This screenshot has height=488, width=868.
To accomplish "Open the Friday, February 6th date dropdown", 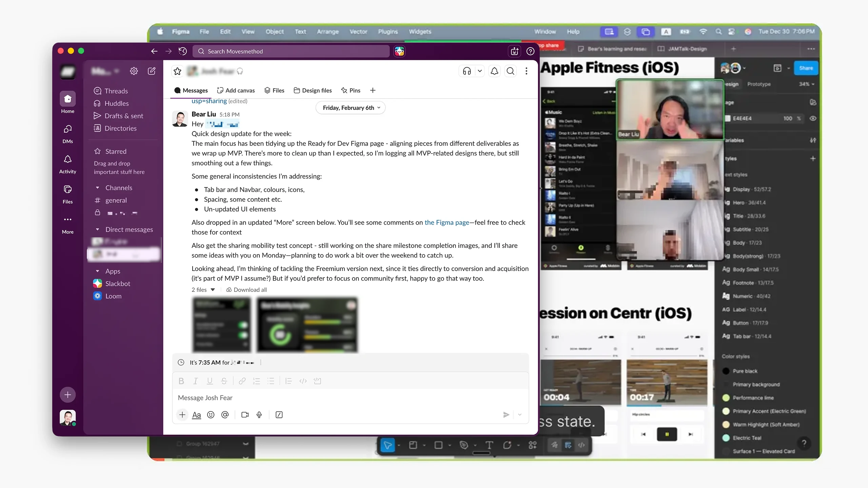I will (351, 108).
